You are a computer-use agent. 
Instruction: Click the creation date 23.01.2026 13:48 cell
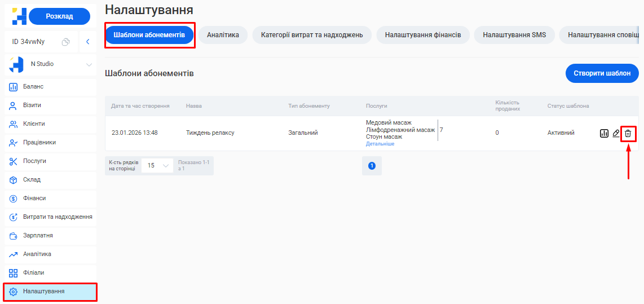(135, 133)
